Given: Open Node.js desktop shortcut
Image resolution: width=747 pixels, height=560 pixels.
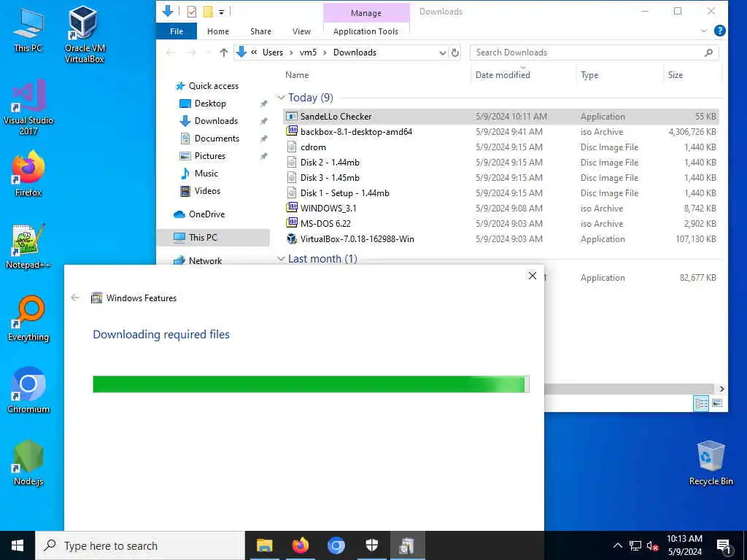Looking at the screenshot, I should 28,463.
